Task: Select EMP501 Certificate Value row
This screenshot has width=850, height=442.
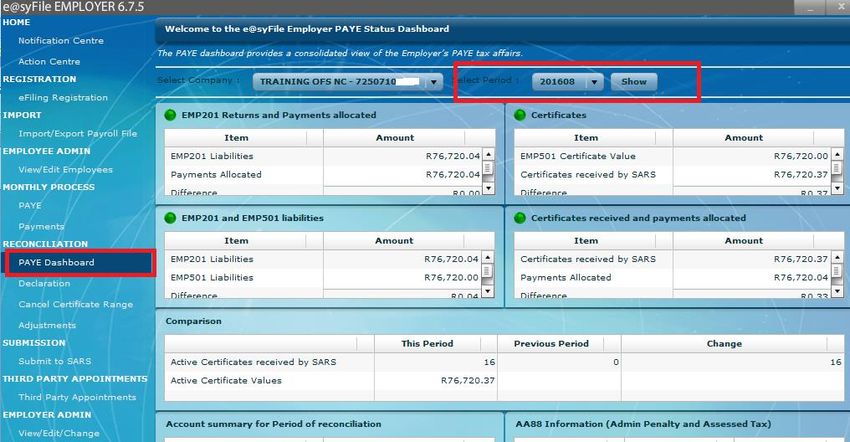Action: click(x=672, y=156)
